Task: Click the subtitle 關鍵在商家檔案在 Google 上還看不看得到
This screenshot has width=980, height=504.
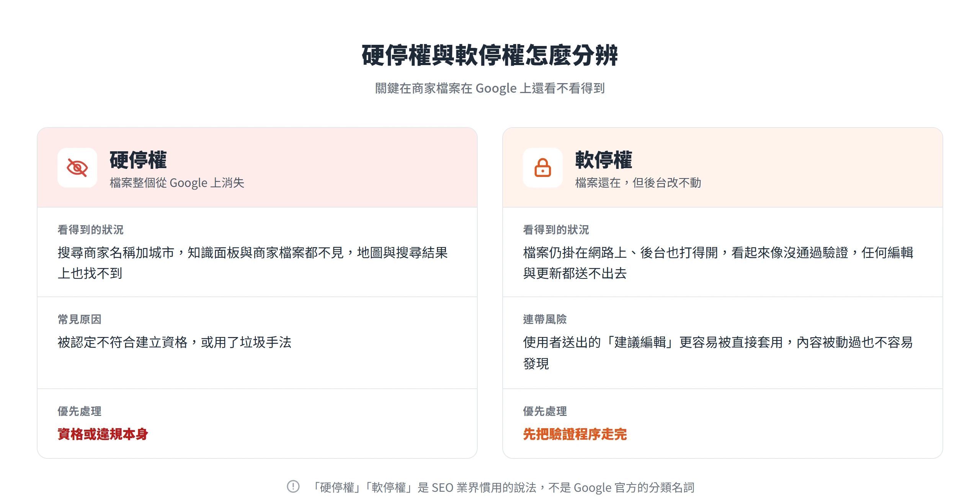Action: tap(490, 88)
